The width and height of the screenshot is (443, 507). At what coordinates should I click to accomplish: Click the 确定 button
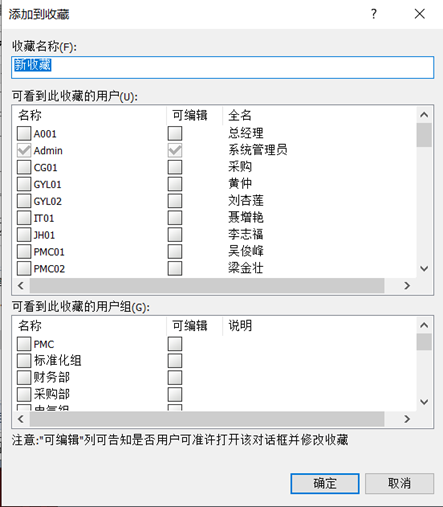325,483
